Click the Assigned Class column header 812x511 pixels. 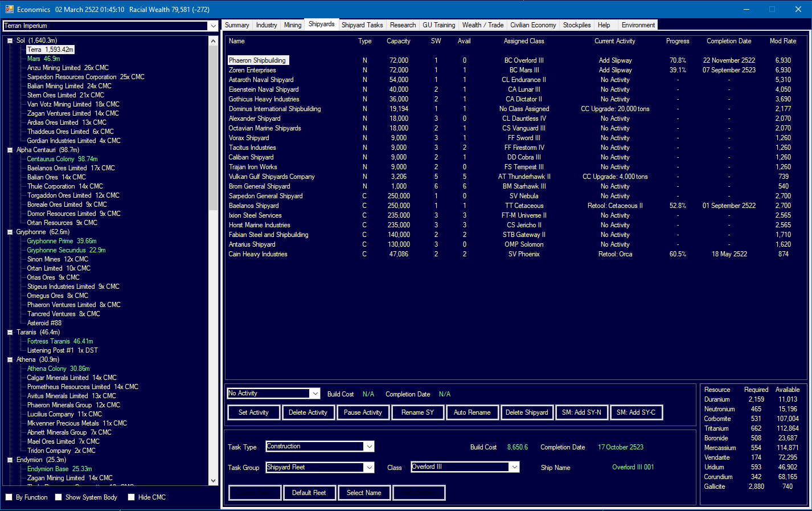(x=524, y=41)
